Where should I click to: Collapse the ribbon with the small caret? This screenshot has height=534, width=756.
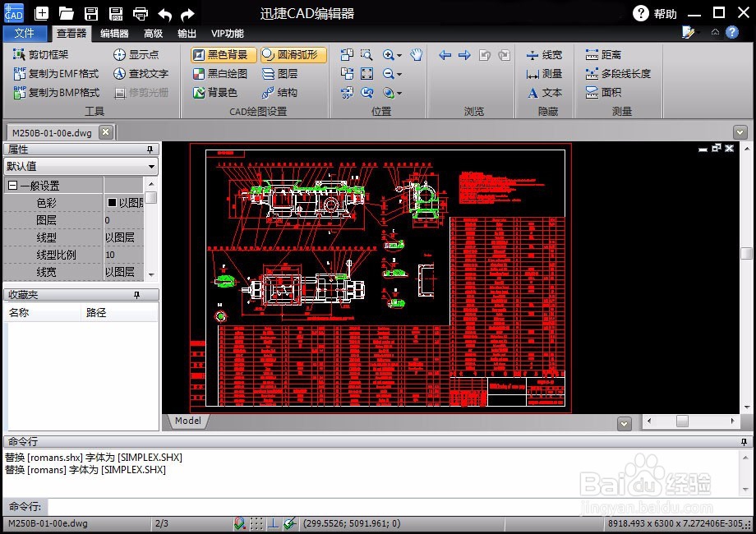[715, 32]
